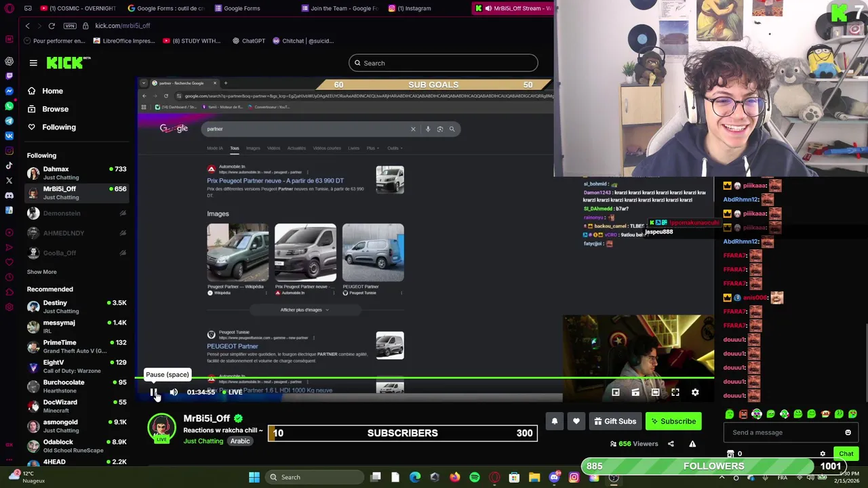Viewport: 868px width, 488px height.
Task: Open the player settings gear icon
Action: tap(695, 392)
